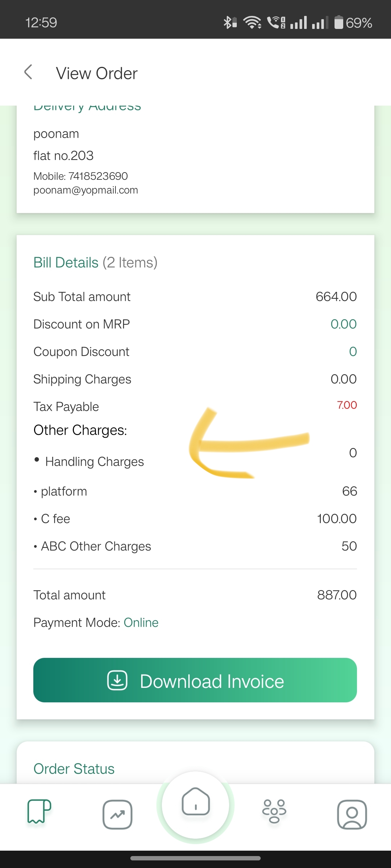Tap the download icon inside invoice button

point(117,680)
